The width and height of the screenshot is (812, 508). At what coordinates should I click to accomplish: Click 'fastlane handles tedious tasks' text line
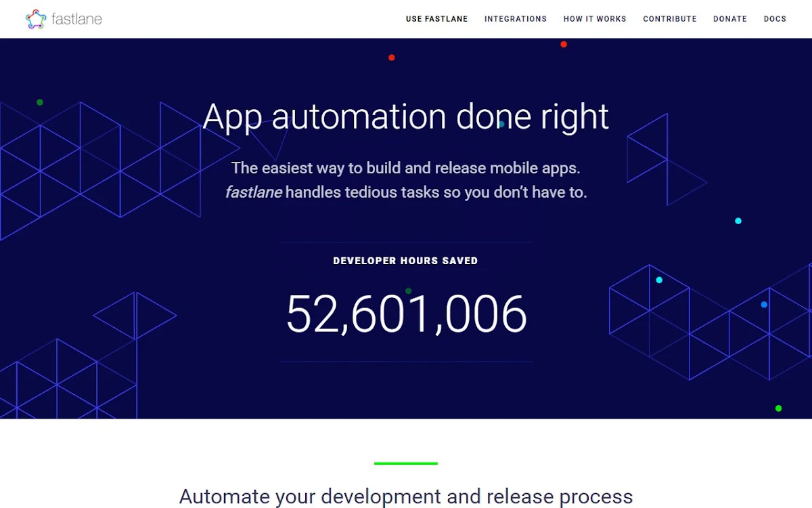pos(406,192)
